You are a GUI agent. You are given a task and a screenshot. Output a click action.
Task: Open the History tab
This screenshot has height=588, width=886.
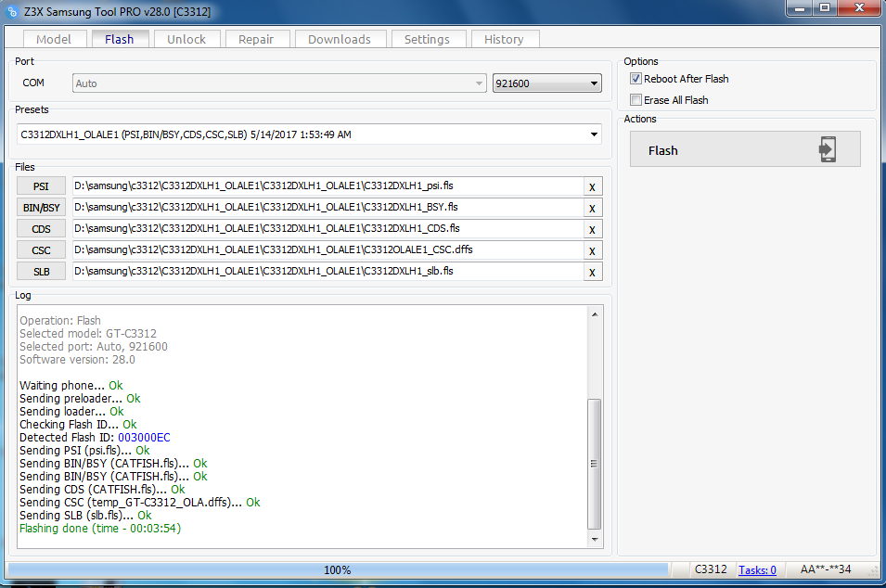tap(504, 39)
